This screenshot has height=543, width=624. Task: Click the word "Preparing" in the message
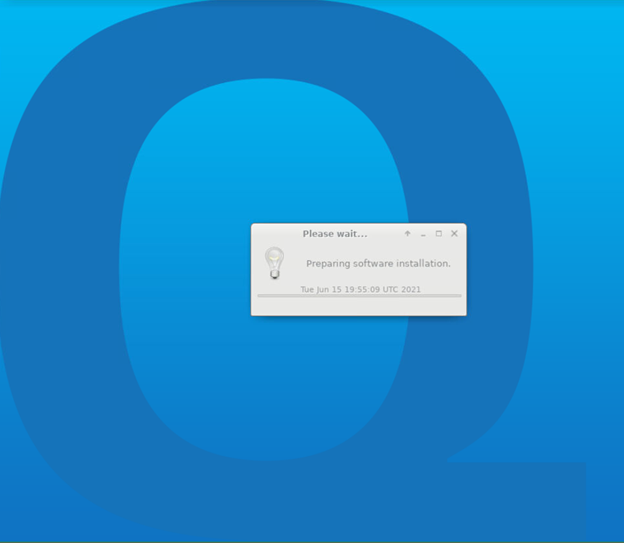tap(329, 264)
